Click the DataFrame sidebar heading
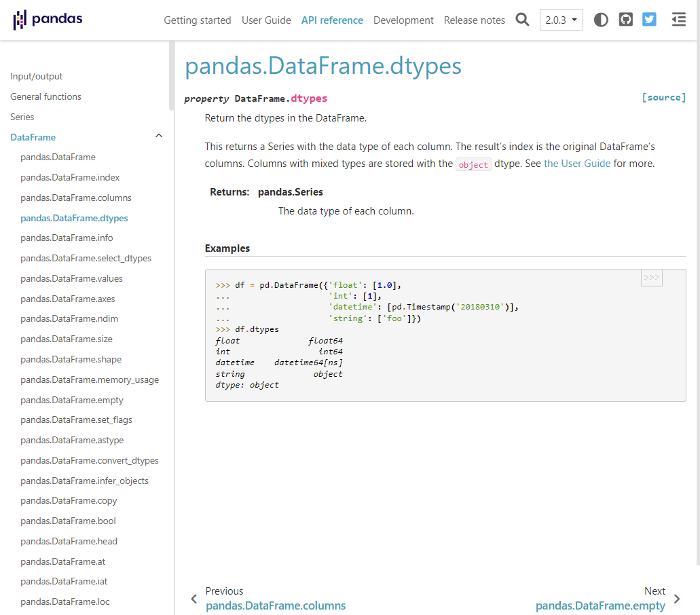This screenshot has width=700, height=615. [33, 137]
